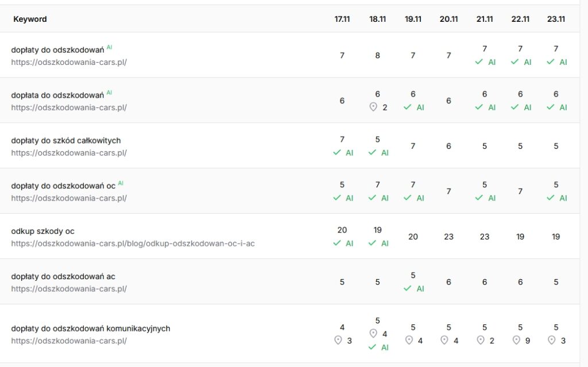Screen dimensions: 588x367
Task: Select the 23.11 date column header
Action: click(x=556, y=19)
